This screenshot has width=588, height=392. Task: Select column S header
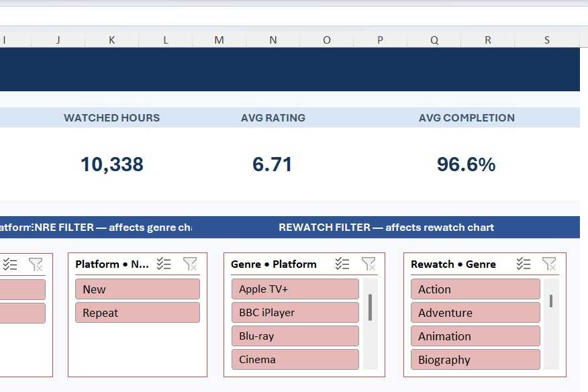(547, 40)
